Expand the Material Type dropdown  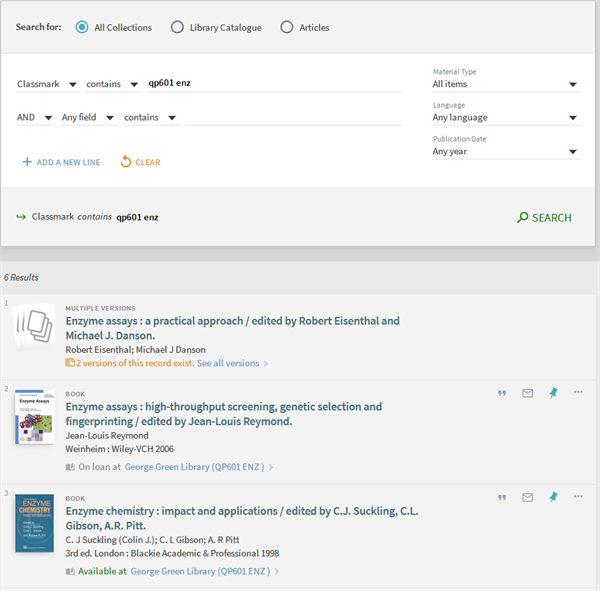pos(505,84)
